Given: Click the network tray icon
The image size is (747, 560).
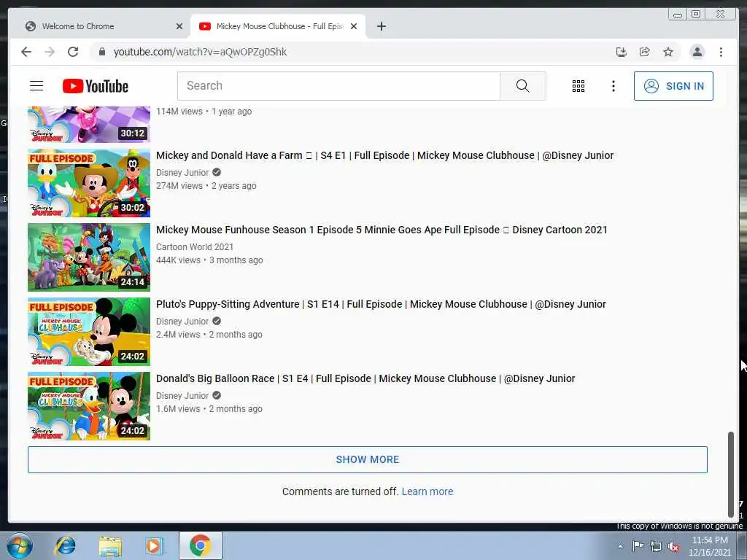Looking at the screenshot, I should click(x=656, y=546).
